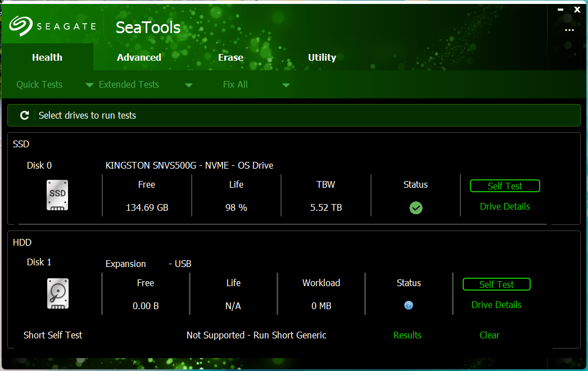Click the Seagate logo icon
This screenshot has height=371, width=588.
click(21, 26)
